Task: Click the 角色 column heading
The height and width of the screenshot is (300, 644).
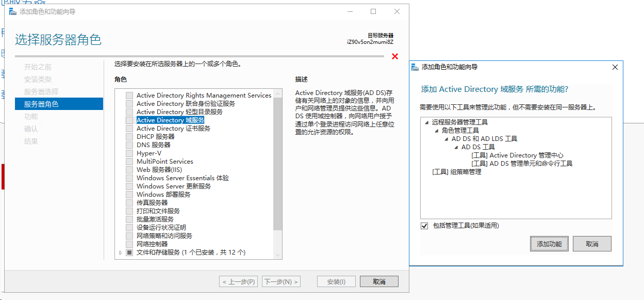Action: [x=121, y=80]
